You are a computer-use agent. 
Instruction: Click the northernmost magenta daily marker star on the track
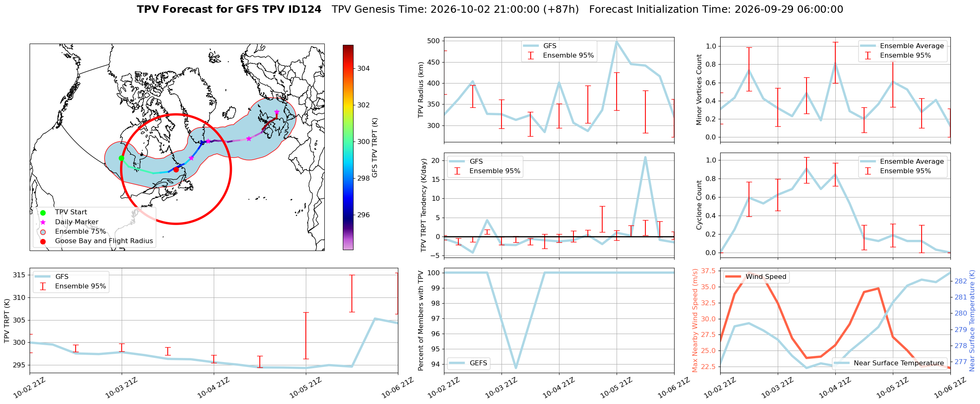click(277, 112)
